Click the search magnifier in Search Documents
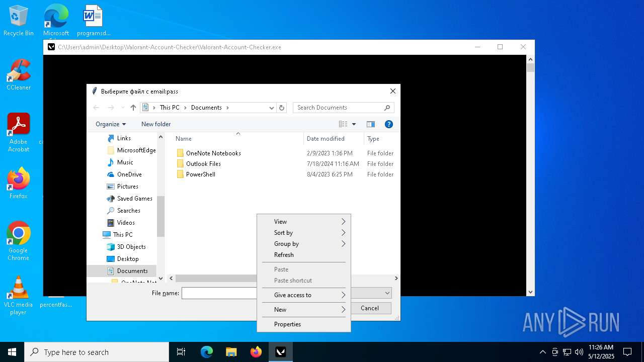This screenshot has width=644, height=362. point(387,108)
